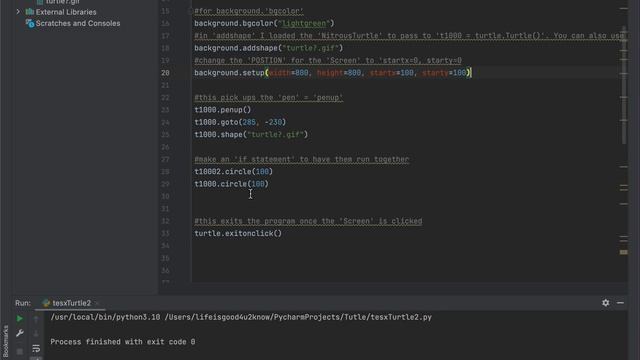The width and height of the screenshot is (640, 360).
Task: Click background.addshape line 18
Action: pos(269,48)
